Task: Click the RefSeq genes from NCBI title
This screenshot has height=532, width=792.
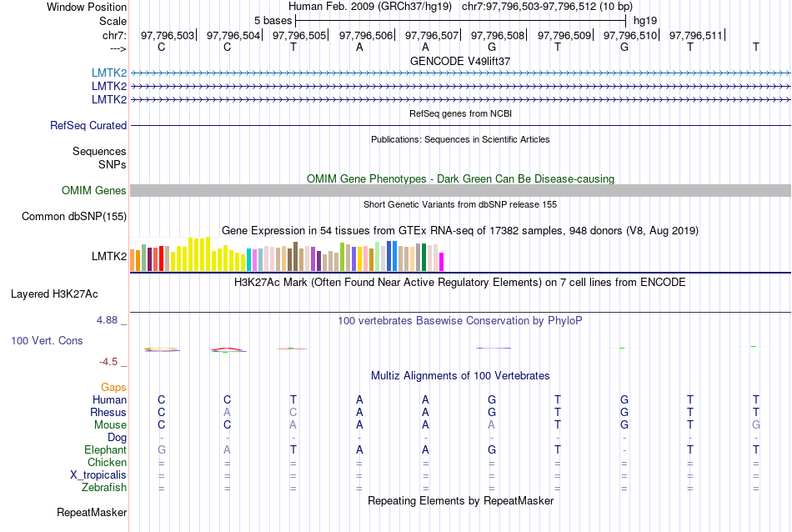Action: tap(461, 113)
